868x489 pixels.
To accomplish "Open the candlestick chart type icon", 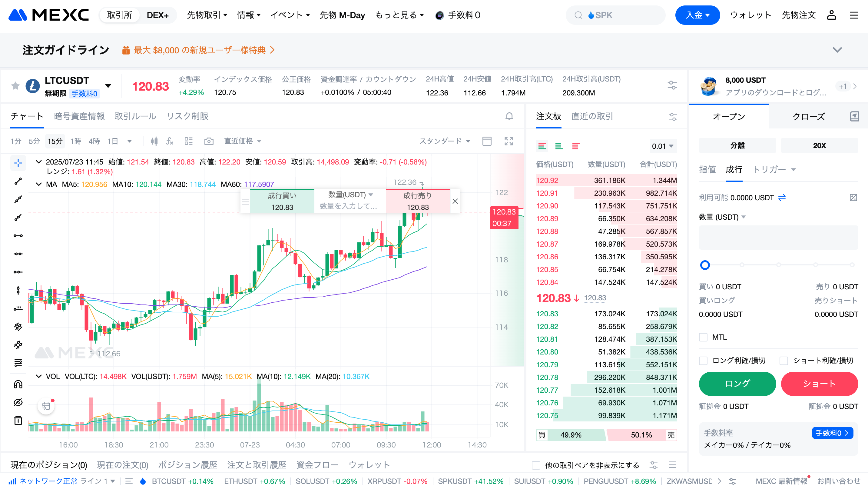I will [154, 141].
